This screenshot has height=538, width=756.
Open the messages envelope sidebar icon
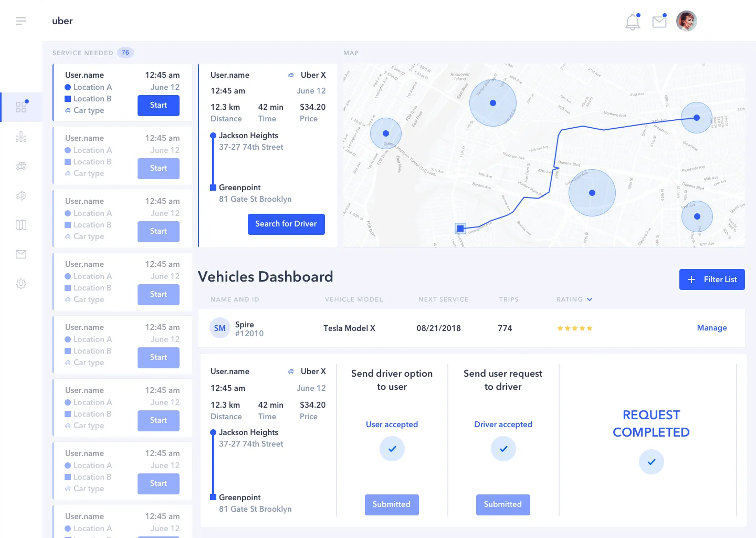click(x=21, y=254)
